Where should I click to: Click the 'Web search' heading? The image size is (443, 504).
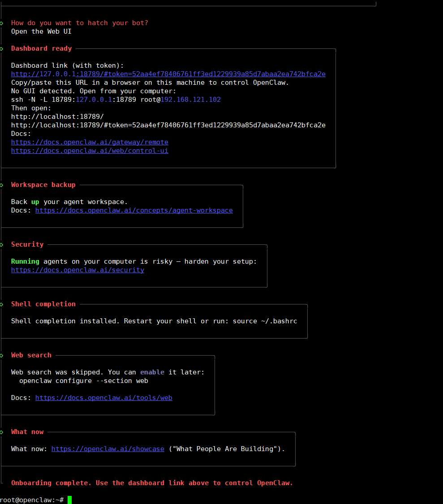point(31,355)
